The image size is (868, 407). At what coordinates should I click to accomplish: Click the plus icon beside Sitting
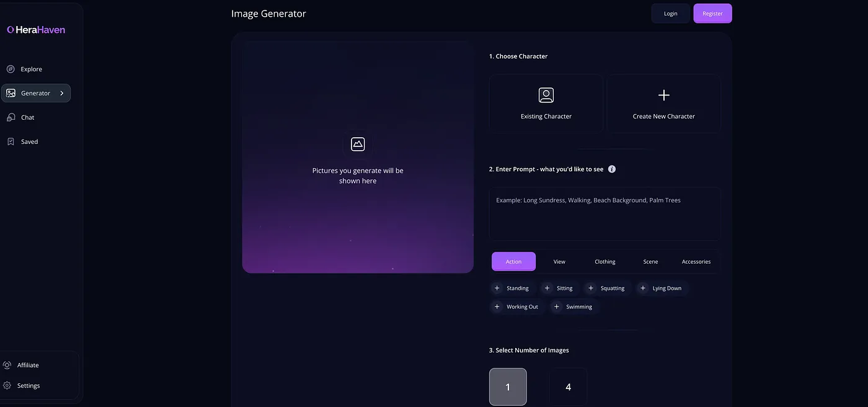(547, 288)
